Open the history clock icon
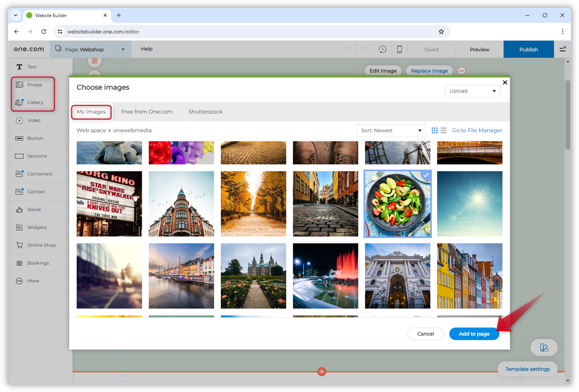Image resolution: width=579 pixels, height=392 pixels. (x=383, y=50)
